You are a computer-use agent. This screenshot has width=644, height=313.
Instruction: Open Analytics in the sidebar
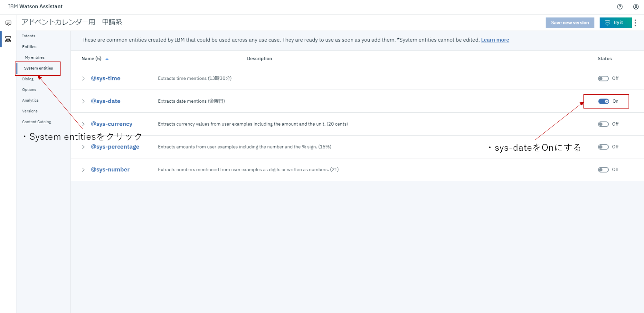[x=30, y=100]
